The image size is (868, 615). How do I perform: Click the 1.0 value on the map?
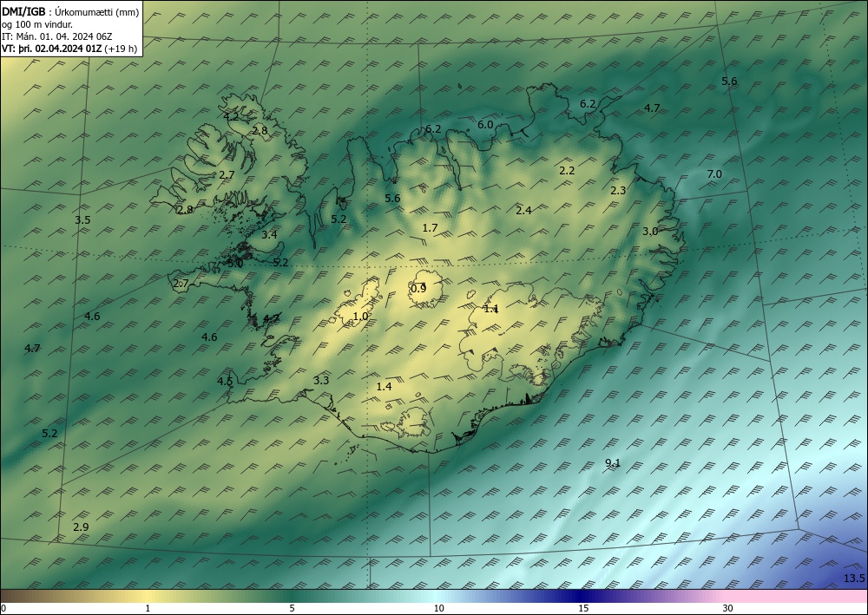[360, 317]
